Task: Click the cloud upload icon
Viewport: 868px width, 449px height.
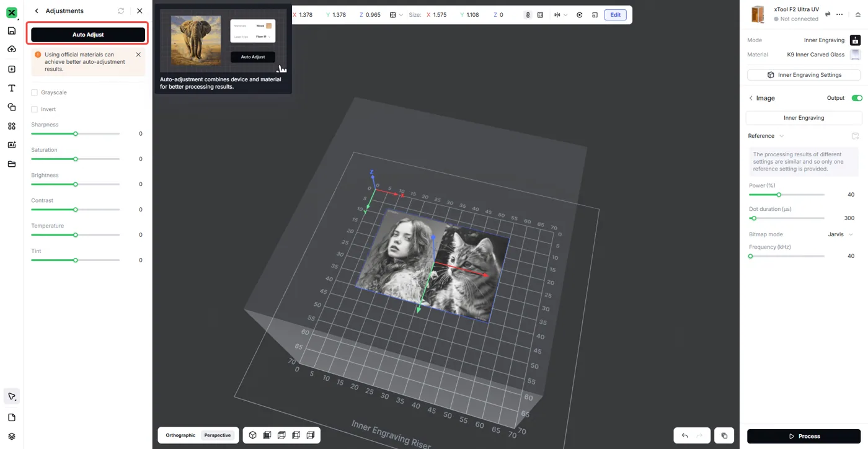Action: coord(12,50)
